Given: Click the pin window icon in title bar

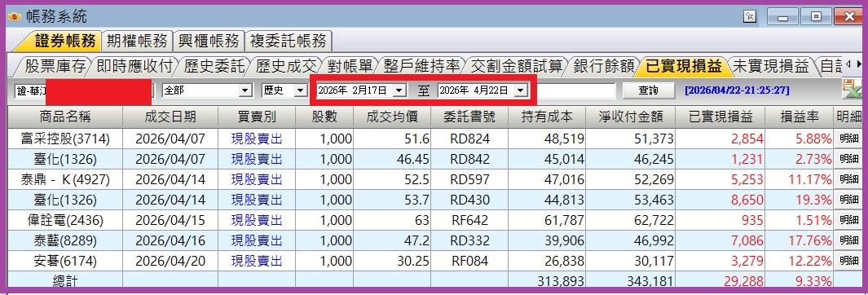Looking at the screenshot, I should point(750,16).
